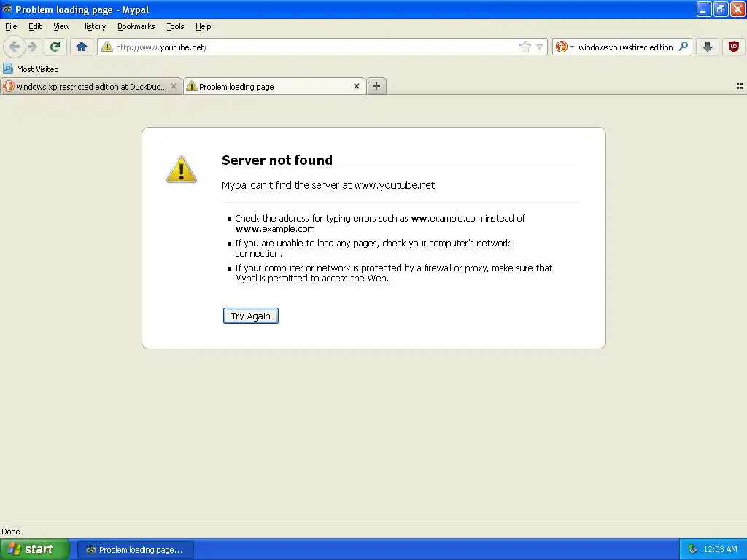
Task: Show the list-all-tabs grid icon
Action: coord(740,86)
